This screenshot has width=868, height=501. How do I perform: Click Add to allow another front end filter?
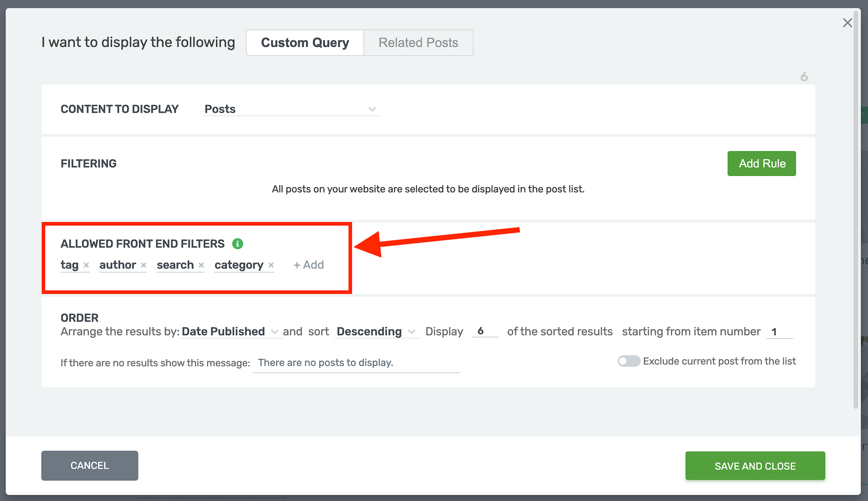coord(309,265)
